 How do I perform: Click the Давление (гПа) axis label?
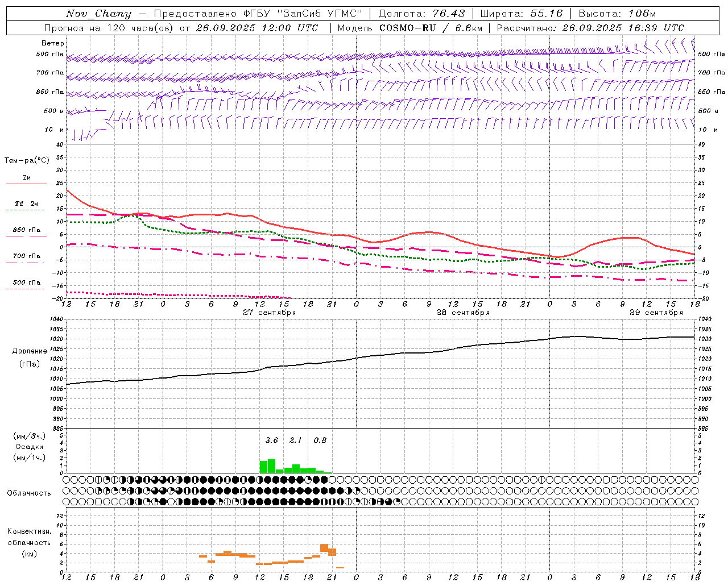click(29, 357)
